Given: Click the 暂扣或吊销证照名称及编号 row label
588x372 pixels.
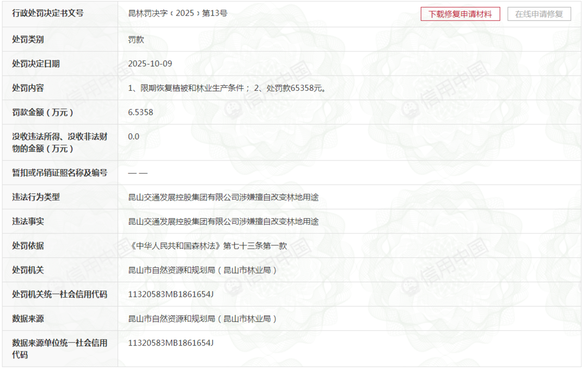Looking at the screenshot, I should tap(59, 173).
